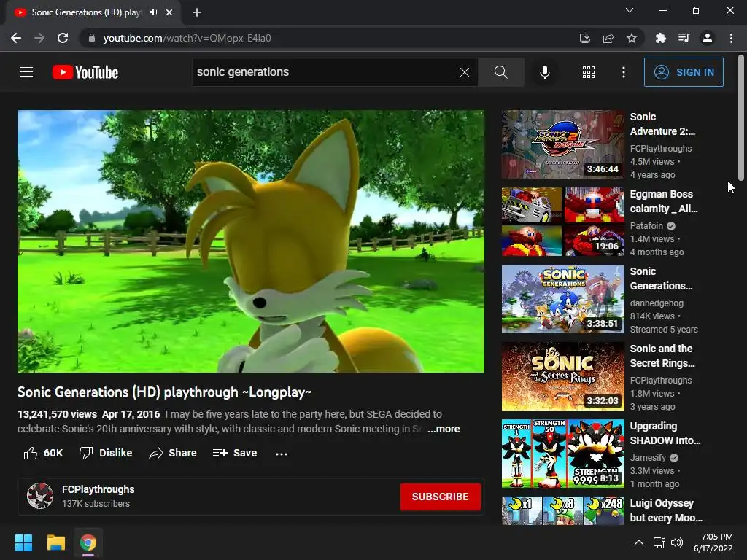Open Sonic Adventure 2 video thumbnail
This screenshot has width=747, height=560.
point(562,144)
